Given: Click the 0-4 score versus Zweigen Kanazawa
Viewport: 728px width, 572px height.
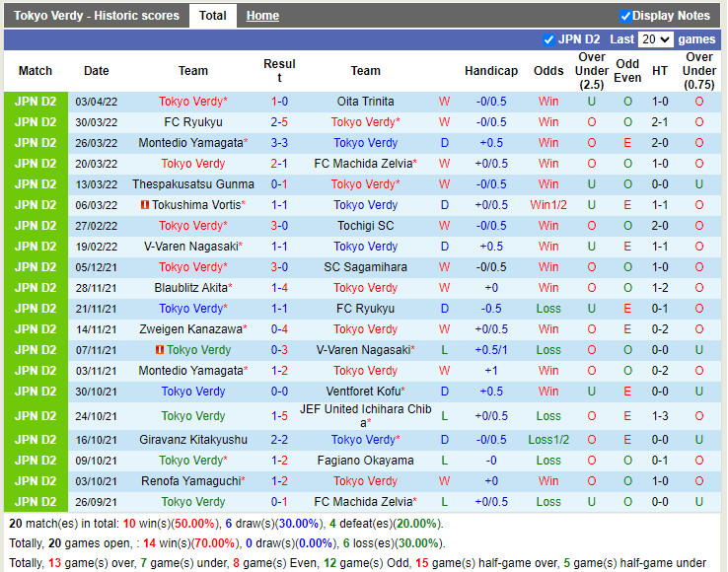Looking at the screenshot, I should click(279, 329).
